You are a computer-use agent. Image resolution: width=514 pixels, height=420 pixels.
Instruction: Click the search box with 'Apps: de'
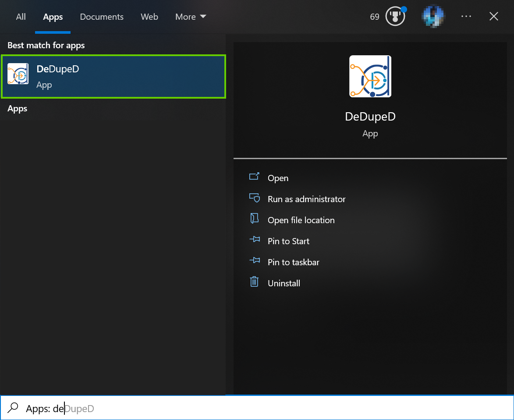[257, 408]
